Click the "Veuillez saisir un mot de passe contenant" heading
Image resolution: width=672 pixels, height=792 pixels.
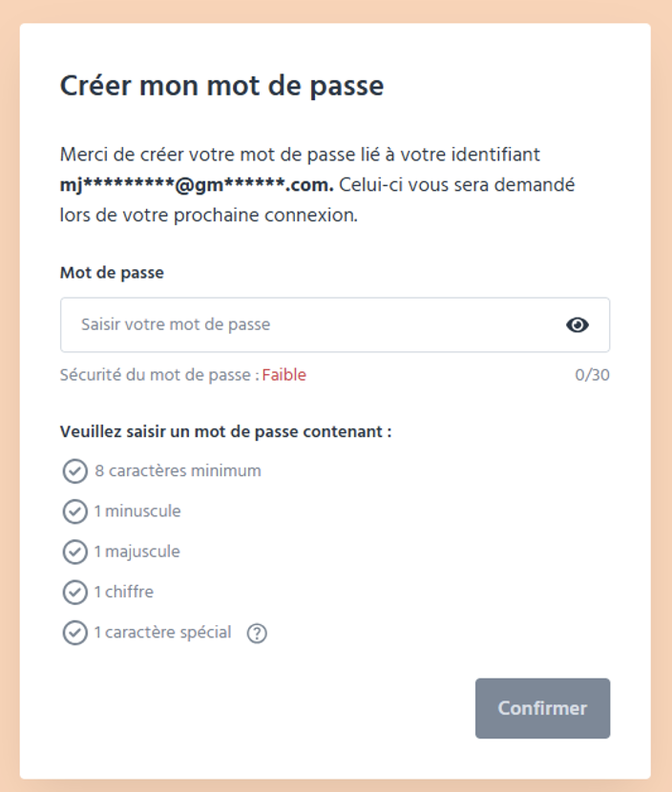pos(225,431)
